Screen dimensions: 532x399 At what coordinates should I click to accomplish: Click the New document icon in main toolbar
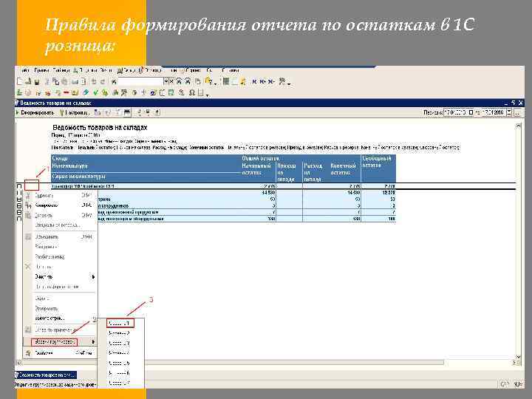(x=20, y=81)
